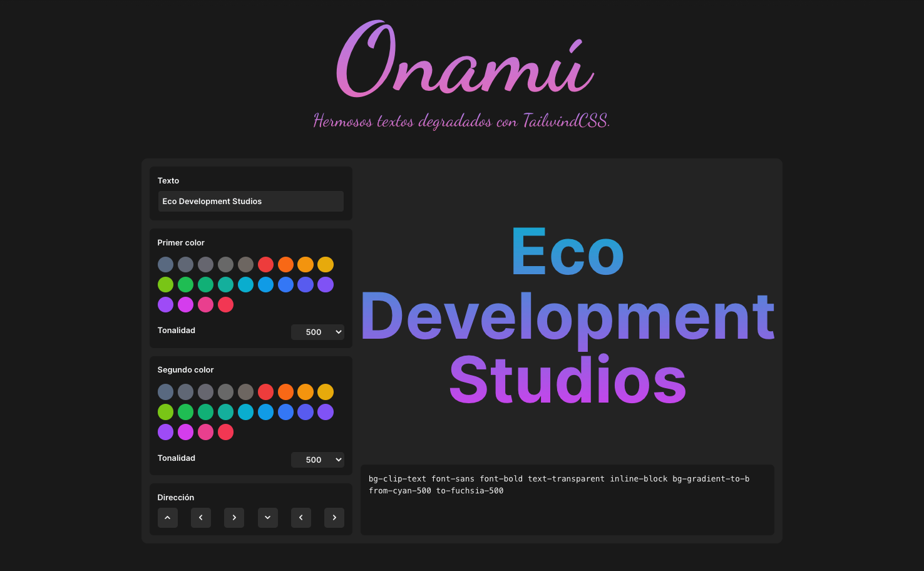Choose emerald swatch in Segundo color
This screenshot has height=571, width=924.
click(x=205, y=412)
